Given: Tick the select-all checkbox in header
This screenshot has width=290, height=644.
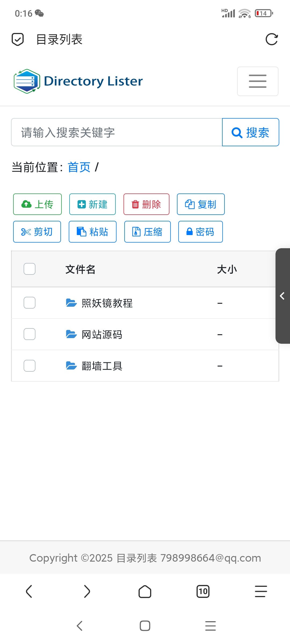Looking at the screenshot, I should pos(30,269).
